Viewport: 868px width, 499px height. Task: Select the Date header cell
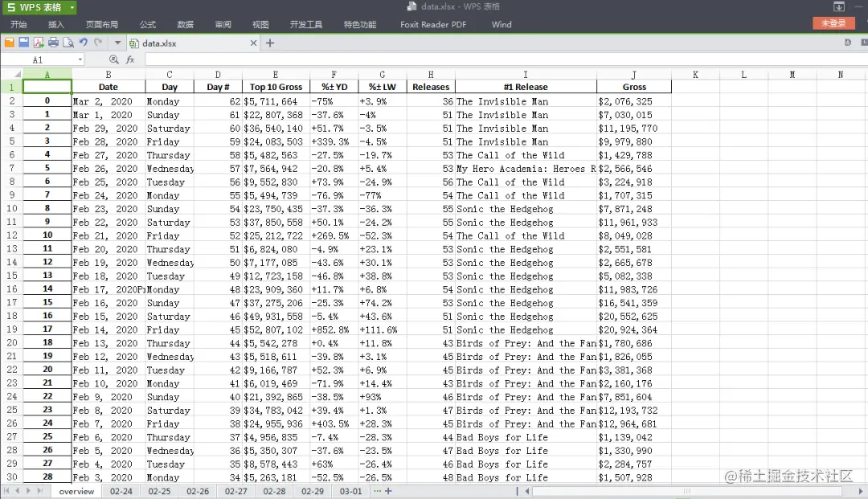coord(108,87)
